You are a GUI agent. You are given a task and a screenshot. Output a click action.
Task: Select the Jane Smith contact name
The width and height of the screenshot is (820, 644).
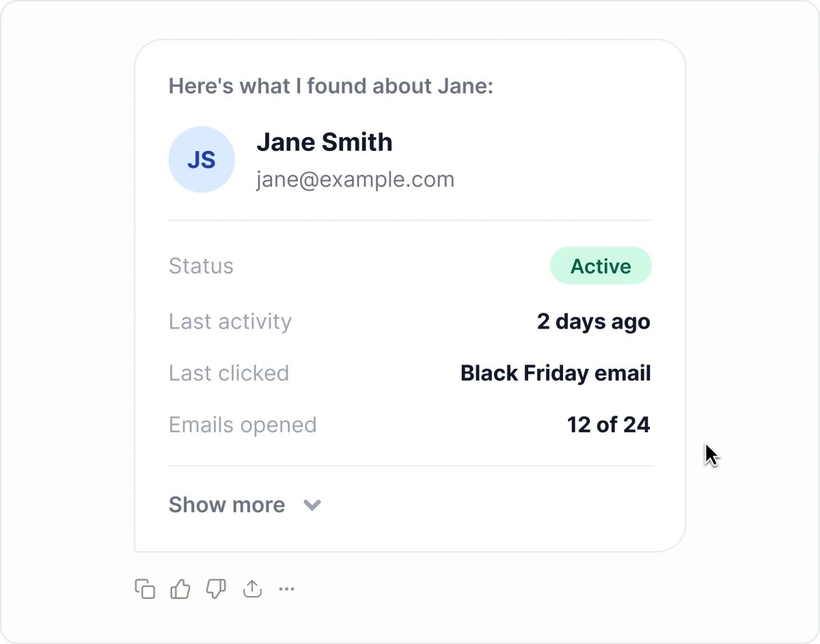[x=325, y=142]
